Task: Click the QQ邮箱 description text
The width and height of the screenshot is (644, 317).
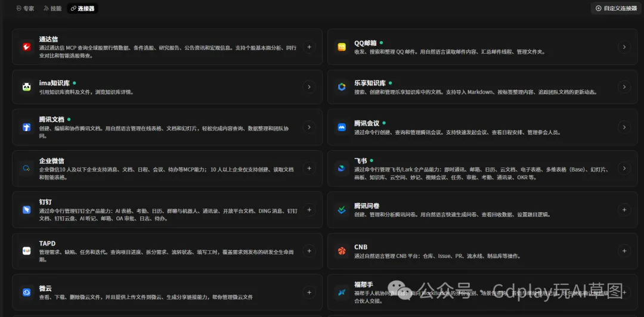Action: [x=450, y=52]
